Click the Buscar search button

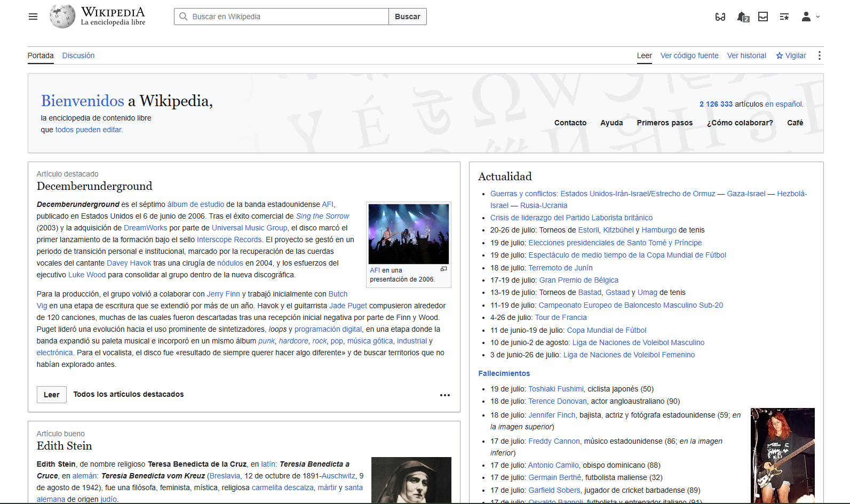(408, 17)
